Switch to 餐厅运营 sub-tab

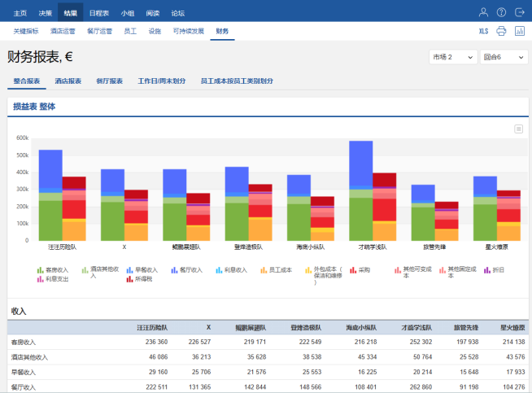(x=99, y=31)
